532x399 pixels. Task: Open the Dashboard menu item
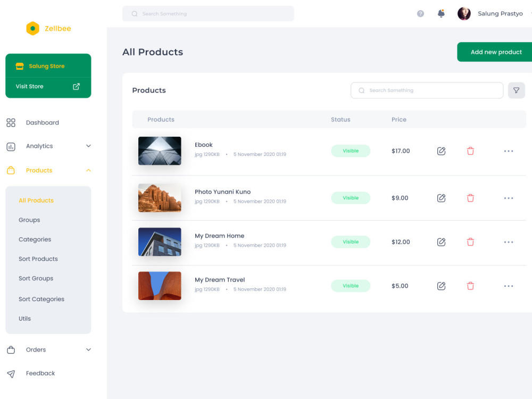pos(43,122)
